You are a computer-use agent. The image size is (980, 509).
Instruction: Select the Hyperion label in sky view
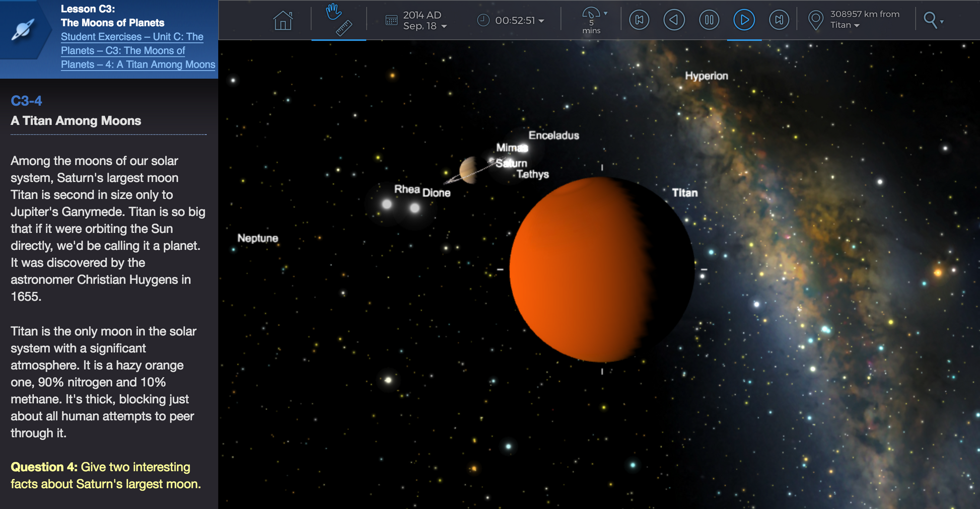coord(706,76)
